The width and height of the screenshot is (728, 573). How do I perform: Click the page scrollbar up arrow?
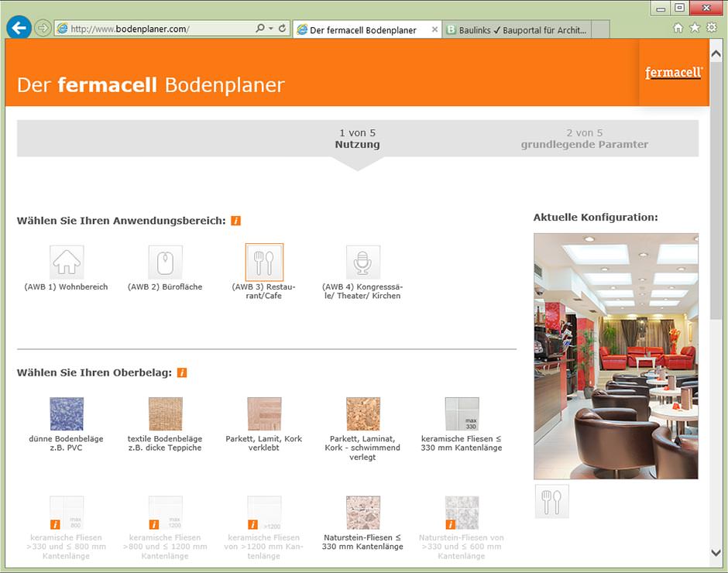(716, 54)
